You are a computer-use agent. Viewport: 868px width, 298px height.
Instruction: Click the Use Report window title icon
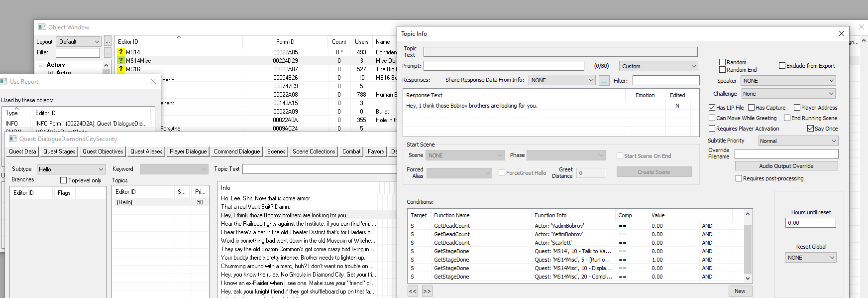click(3, 81)
